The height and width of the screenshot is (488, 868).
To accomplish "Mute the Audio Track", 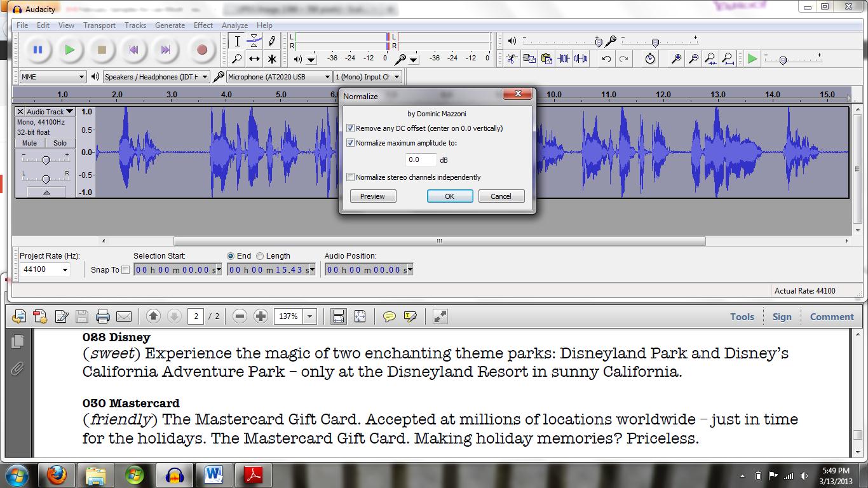I will [x=30, y=143].
